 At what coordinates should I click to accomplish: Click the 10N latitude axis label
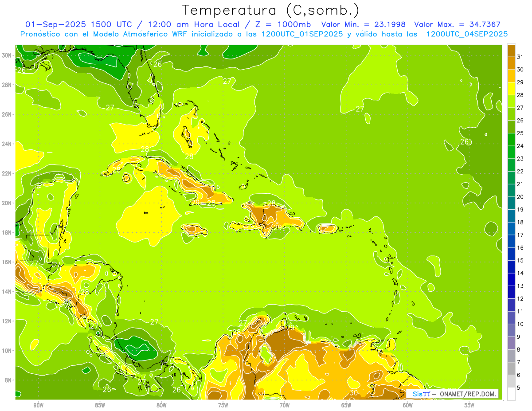[7, 351]
